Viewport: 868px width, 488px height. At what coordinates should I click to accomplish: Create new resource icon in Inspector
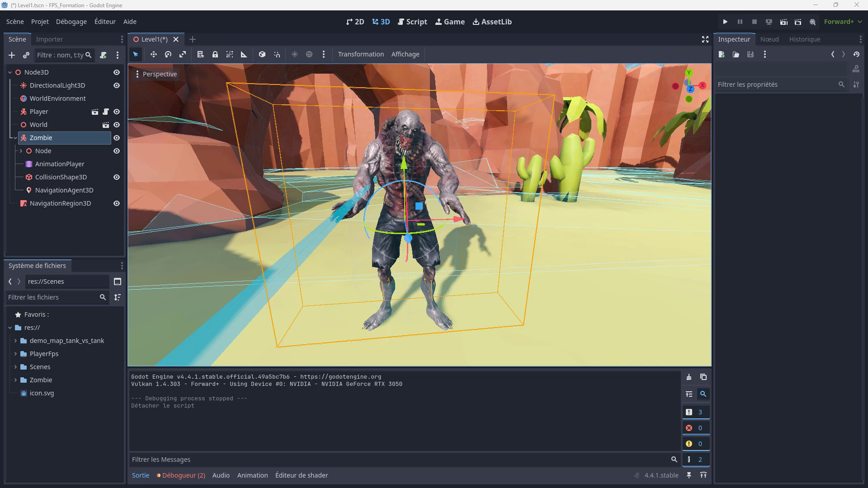coord(722,54)
